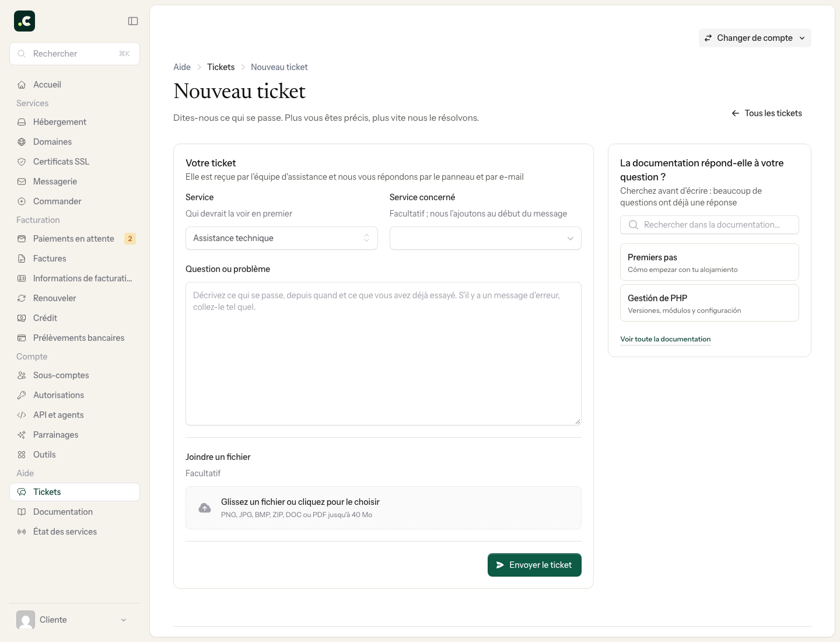This screenshot has width=840, height=642.
Task: Click the Autorisations key icon
Action: click(22, 395)
